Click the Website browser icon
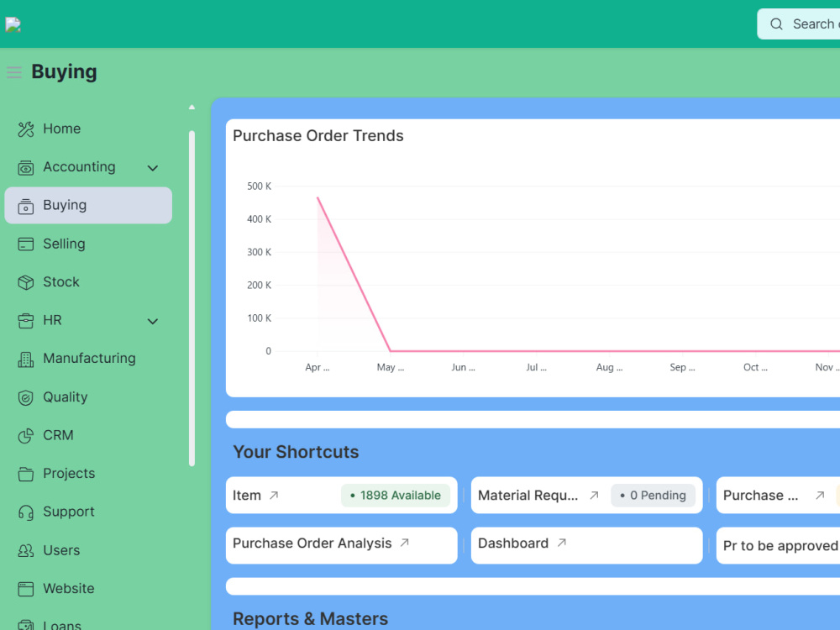 pos(26,589)
